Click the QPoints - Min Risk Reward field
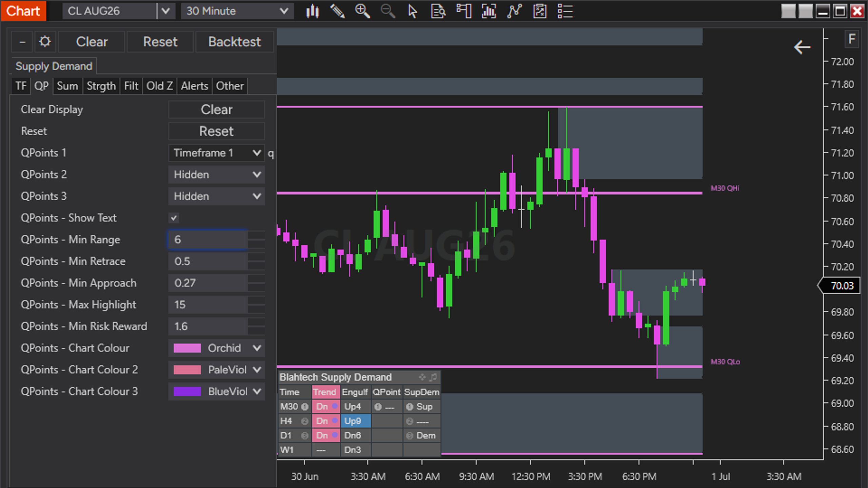 [208, 326]
